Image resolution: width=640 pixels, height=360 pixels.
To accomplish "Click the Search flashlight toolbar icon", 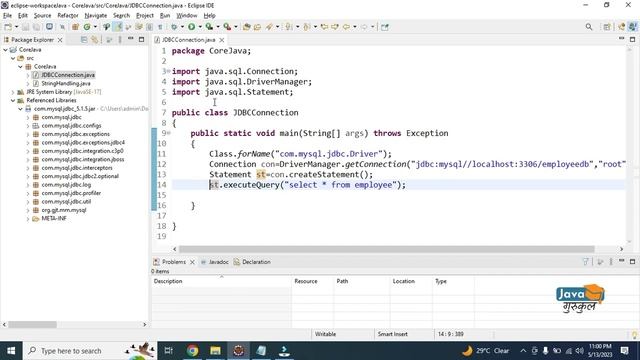I will [x=269, y=27].
